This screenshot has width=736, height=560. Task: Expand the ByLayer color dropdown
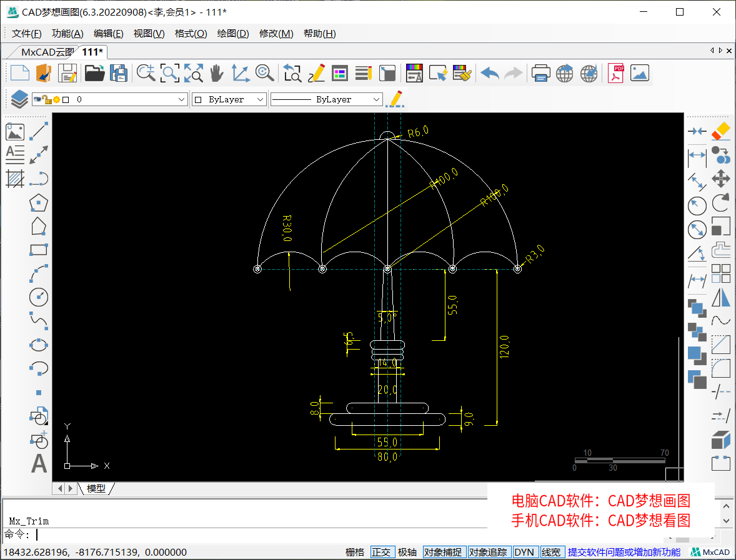pyautogui.click(x=261, y=99)
